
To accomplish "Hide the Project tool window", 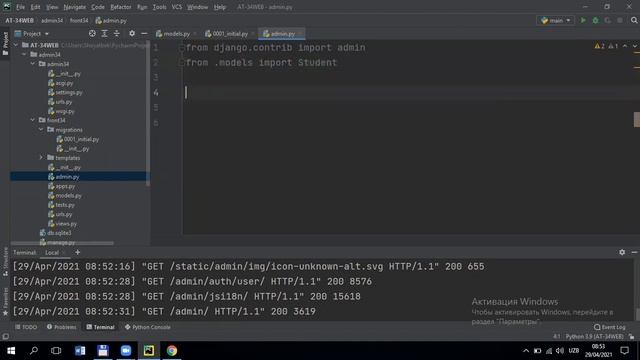I will [x=144, y=33].
